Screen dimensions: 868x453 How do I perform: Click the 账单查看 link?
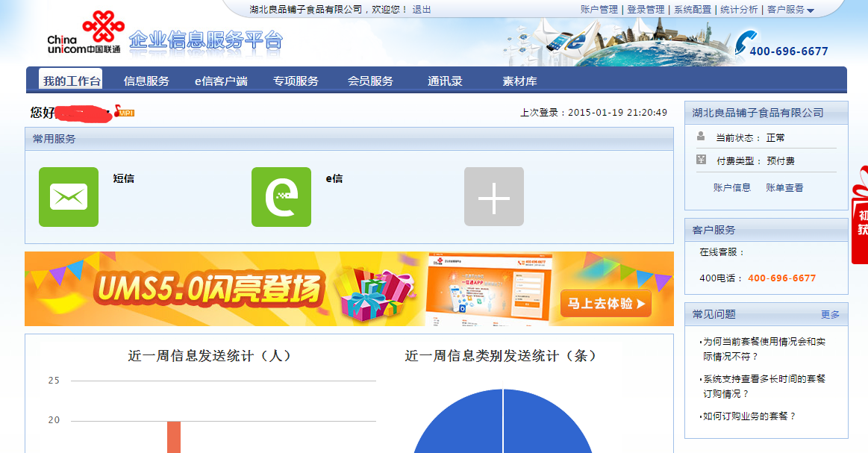[x=784, y=188]
